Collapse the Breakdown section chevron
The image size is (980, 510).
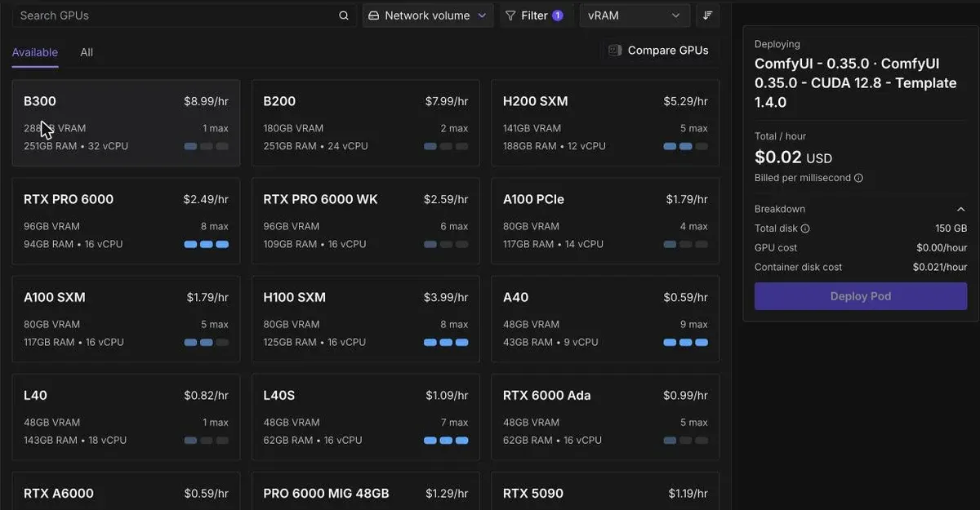[960, 210]
